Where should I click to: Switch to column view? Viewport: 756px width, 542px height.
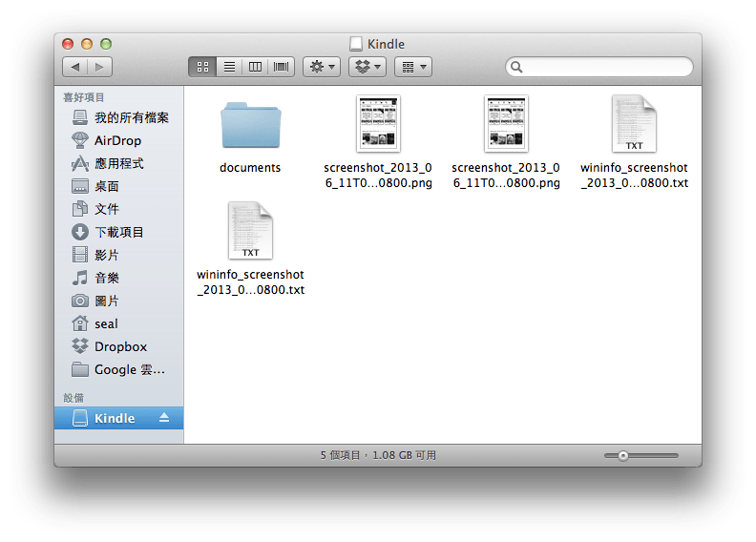(255, 67)
